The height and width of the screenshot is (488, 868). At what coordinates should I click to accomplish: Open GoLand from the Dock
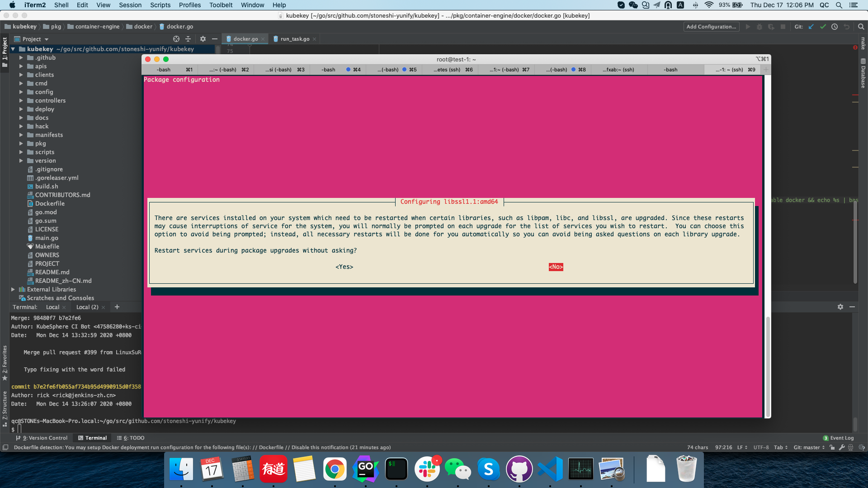click(365, 469)
